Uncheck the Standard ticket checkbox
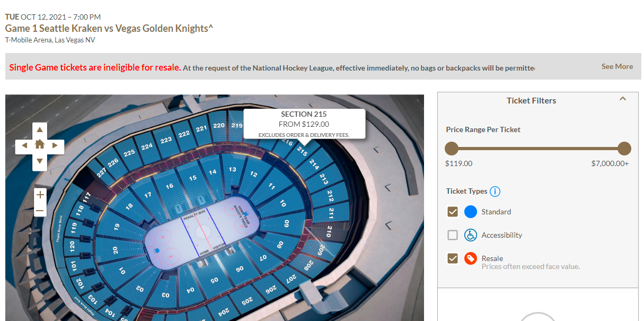This screenshot has width=644, height=321. [x=453, y=212]
